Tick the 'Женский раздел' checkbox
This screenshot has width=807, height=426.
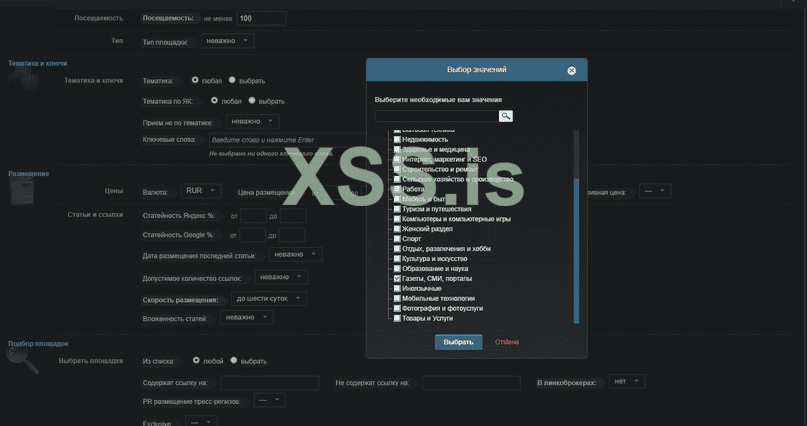tap(397, 229)
